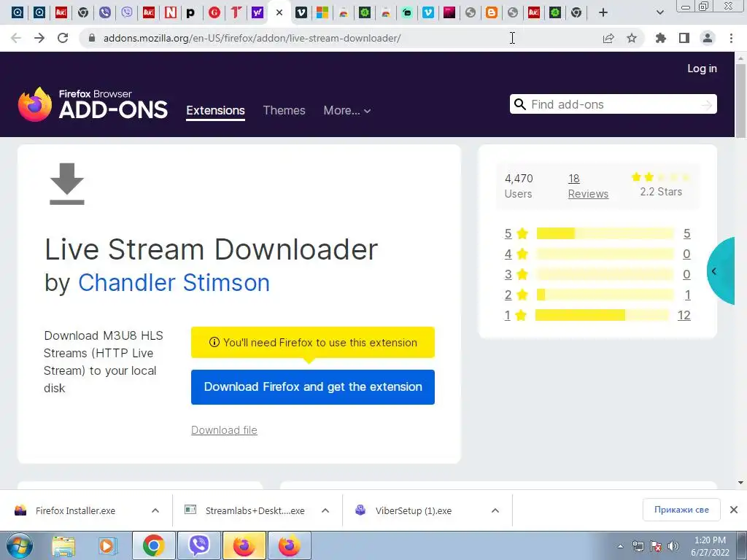Click the Viber taskbar icon

click(x=199, y=545)
